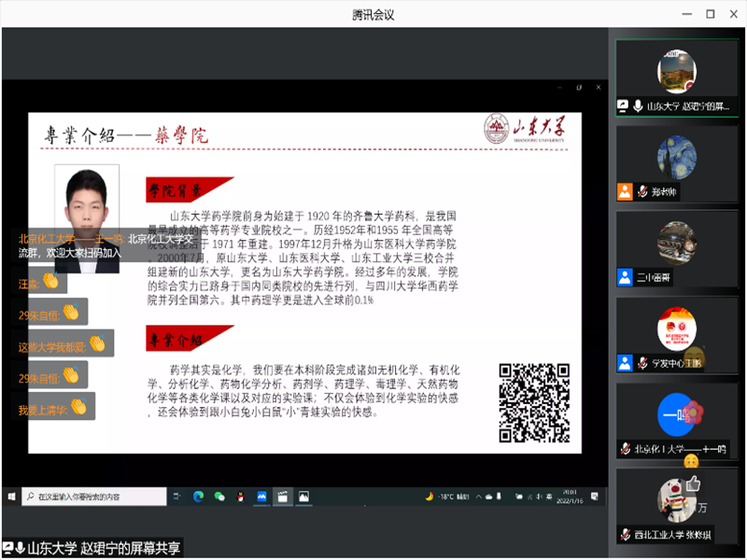Select the blue 一鸣 avatar circle

pos(677,413)
